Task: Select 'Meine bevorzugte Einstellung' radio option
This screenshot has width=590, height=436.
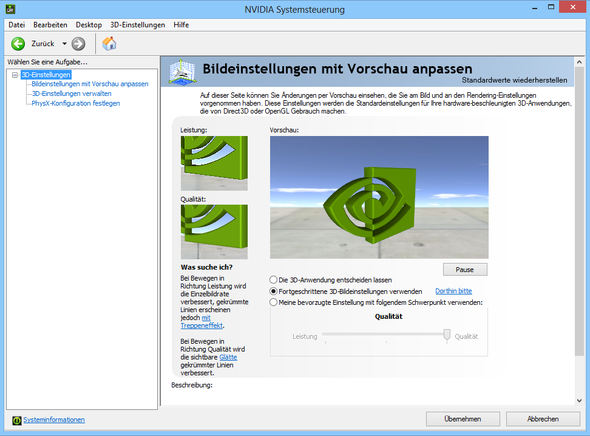Action: tap(273, 302)
